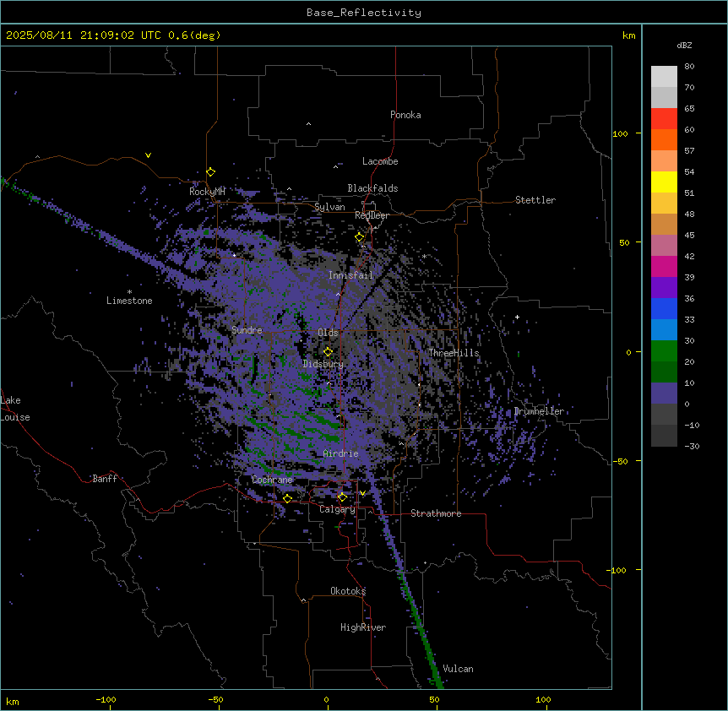Click the Strathmore city label
728x711 pixels.
[436, 513]
